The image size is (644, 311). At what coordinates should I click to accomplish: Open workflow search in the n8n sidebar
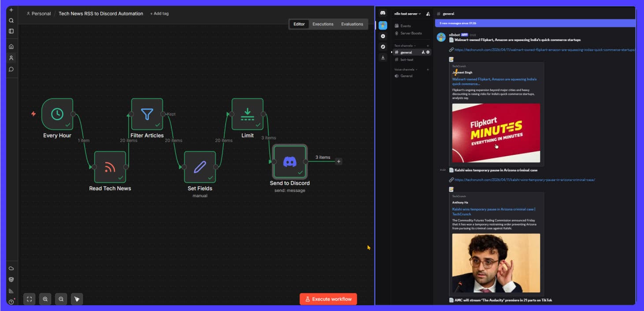click(11, 20)
